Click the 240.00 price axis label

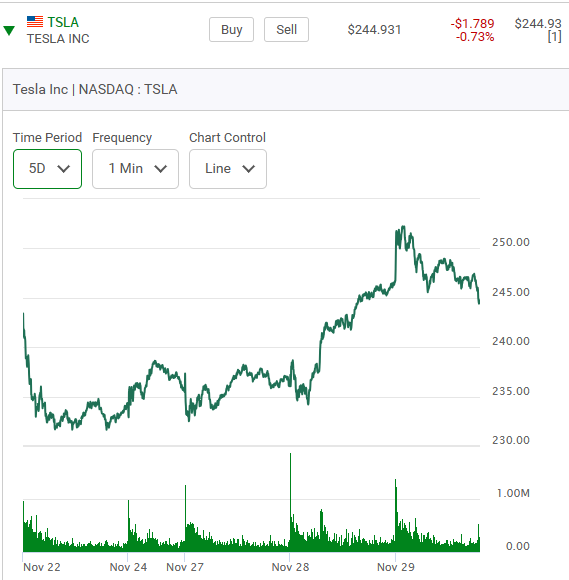(x=511, y=341)
